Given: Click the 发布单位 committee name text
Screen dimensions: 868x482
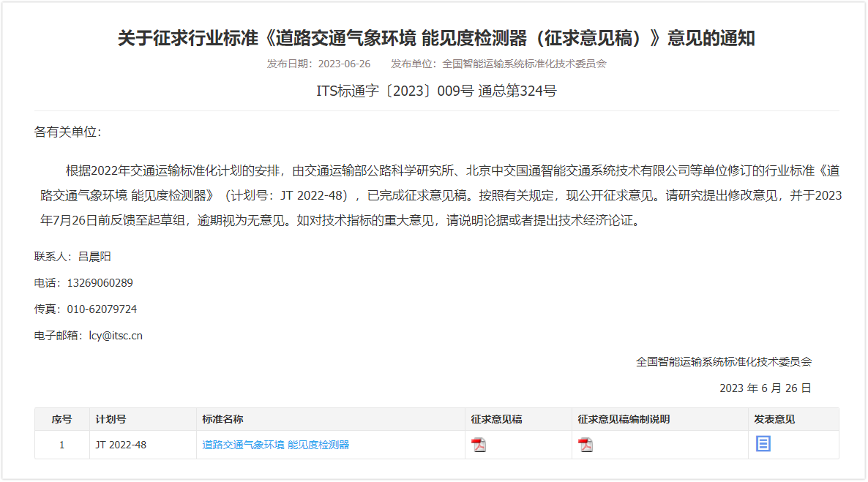Looking at the screenshot, I should 498,64.
